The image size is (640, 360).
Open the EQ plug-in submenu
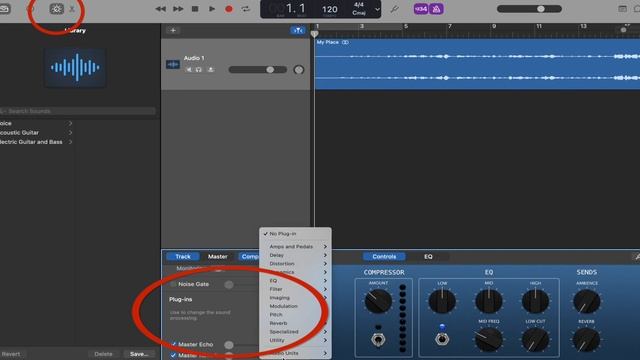click(x=295, y=281)
